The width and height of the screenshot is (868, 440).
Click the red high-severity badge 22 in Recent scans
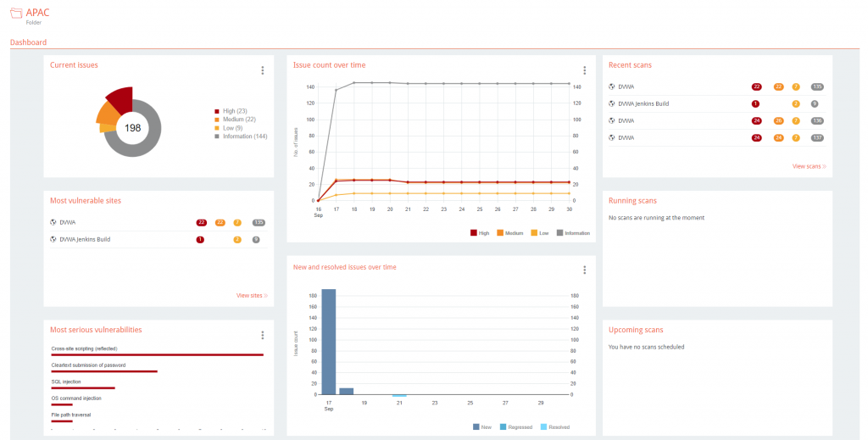tap(756, 86)
